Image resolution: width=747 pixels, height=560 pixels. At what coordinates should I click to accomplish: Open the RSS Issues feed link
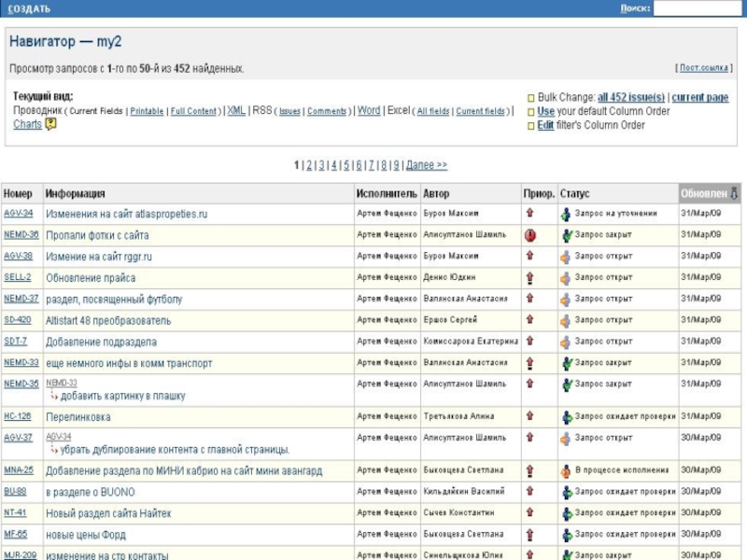click(x=289, y=111)
